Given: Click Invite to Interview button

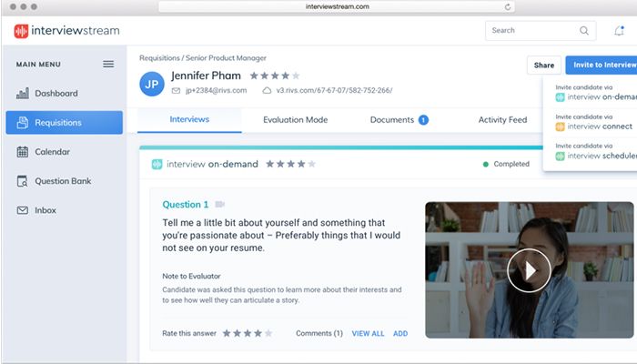Looking at the screenshot, I should [602, 65].
